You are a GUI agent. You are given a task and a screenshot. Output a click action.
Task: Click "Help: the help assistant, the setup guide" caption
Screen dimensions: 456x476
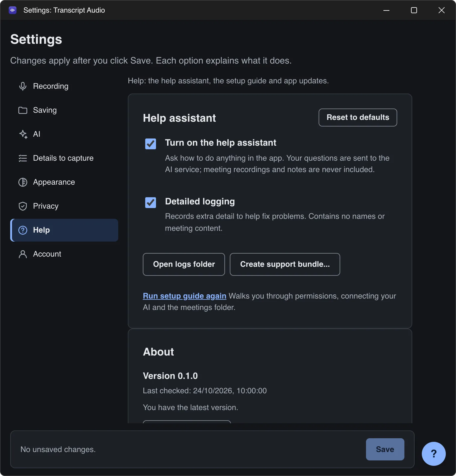coord(228,81)
